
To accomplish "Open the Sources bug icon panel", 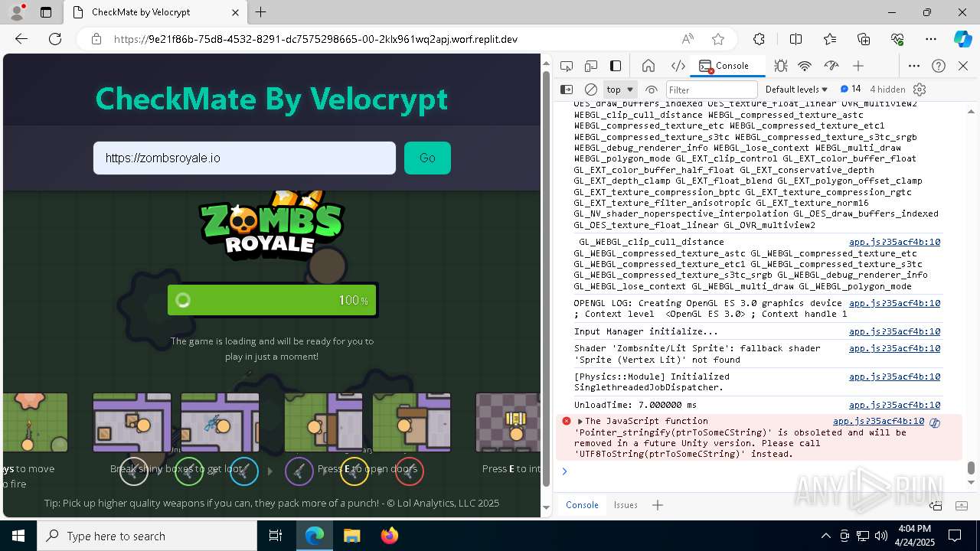I will [780, 66].
